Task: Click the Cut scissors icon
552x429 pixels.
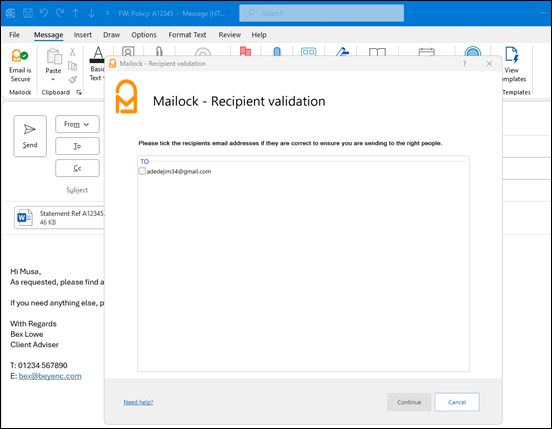Action: [x=73, y=52]
